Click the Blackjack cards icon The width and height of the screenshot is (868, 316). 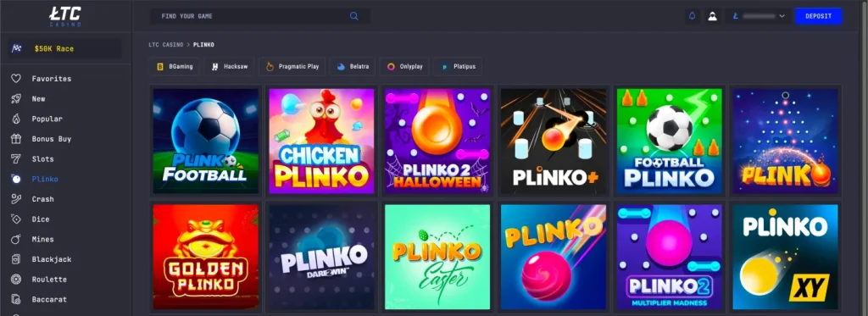pos(16,259)
